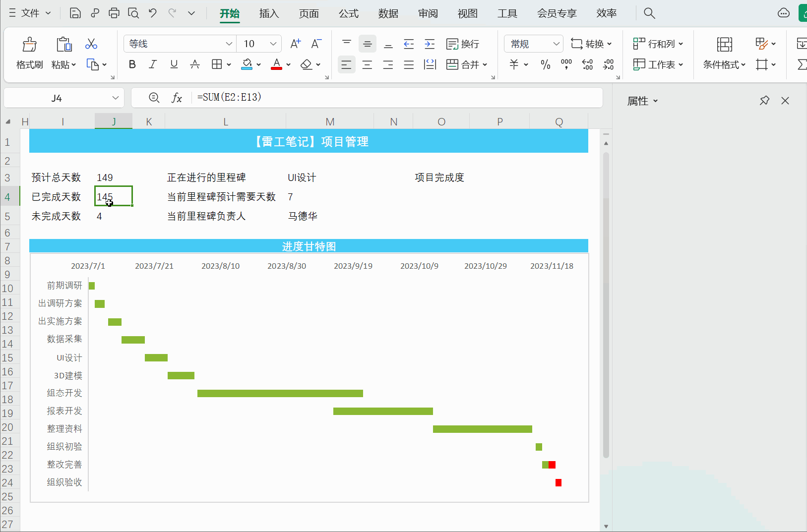Click the fx Insert Function icon

click(x=177, y=98)
